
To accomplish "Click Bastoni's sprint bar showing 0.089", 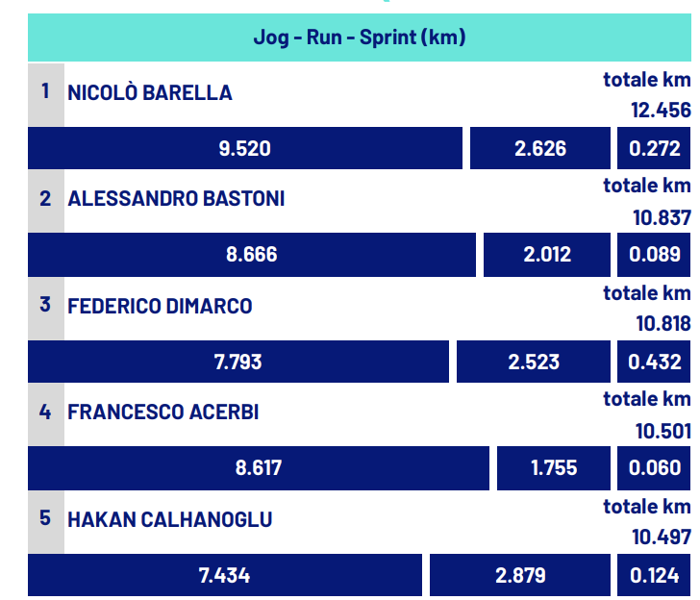I will click(x=654, y=255).
